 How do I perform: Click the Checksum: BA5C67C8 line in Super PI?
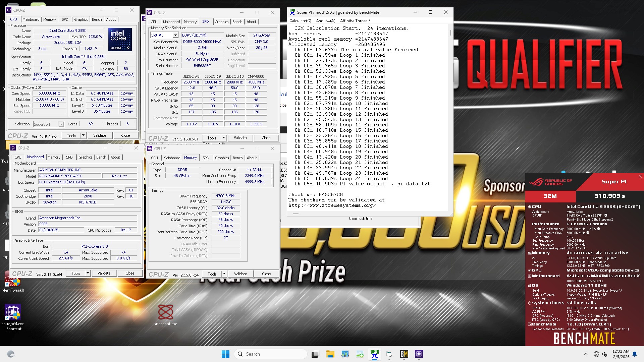[316, 194]
